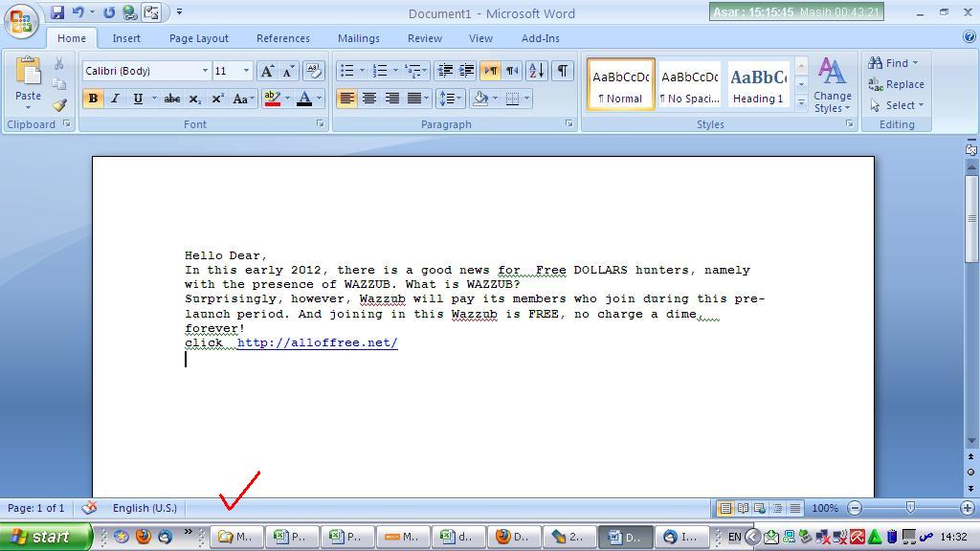
Task: Switch to Full Screen Reading view
Action: (x=743, y=509)
